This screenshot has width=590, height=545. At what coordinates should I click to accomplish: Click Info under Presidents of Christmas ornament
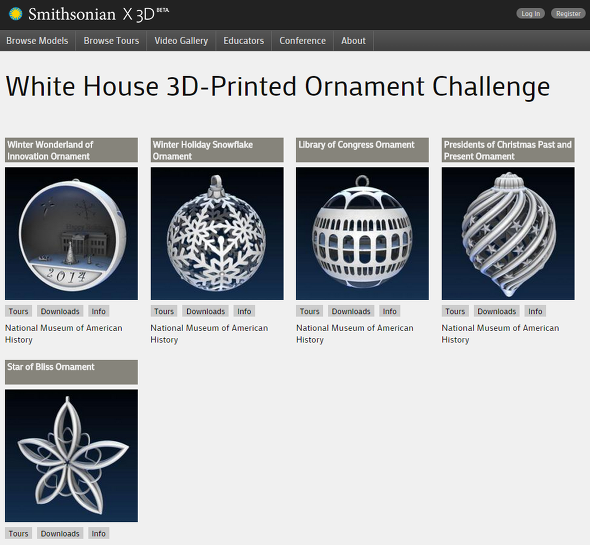[535, 311]
